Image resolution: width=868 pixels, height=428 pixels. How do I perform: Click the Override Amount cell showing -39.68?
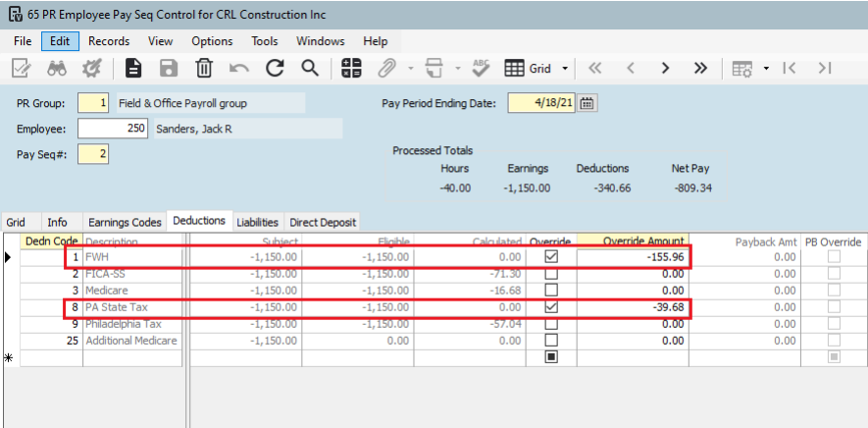(633, 306)
